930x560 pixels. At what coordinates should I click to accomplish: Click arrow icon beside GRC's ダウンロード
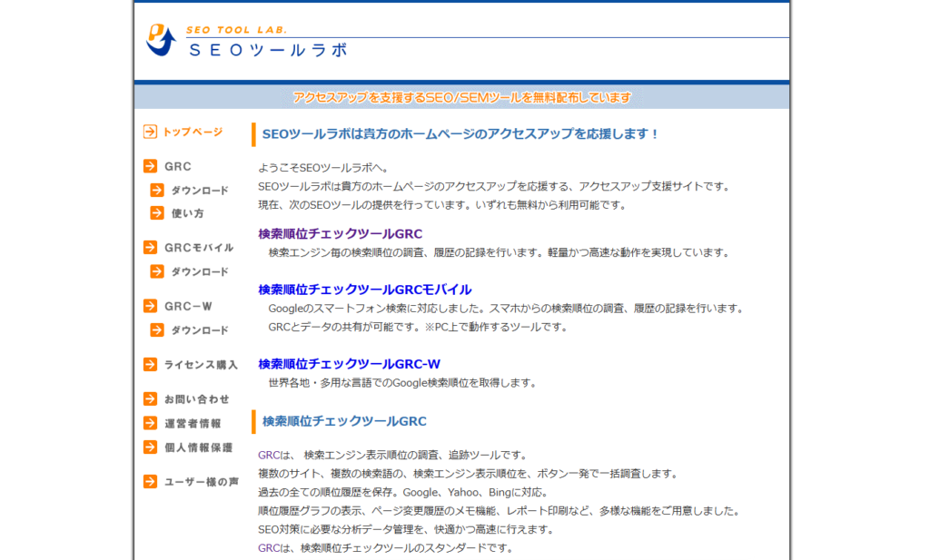click(x=156, y=191)
